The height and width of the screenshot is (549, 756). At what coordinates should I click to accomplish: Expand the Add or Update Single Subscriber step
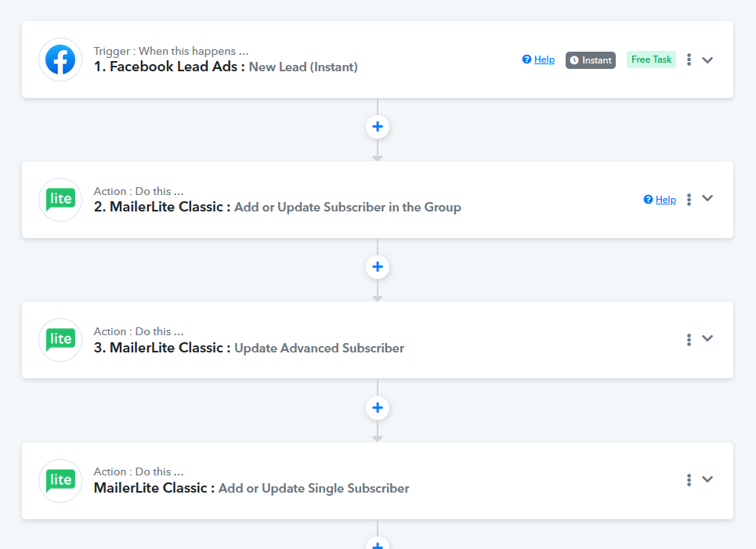click(707, 479)
